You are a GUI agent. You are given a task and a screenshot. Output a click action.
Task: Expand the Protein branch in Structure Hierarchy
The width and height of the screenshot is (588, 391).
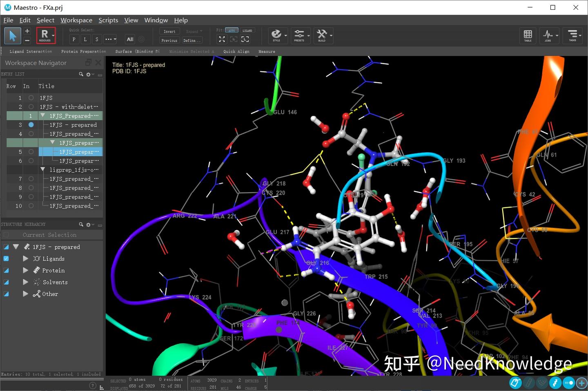tap(25, 270)
